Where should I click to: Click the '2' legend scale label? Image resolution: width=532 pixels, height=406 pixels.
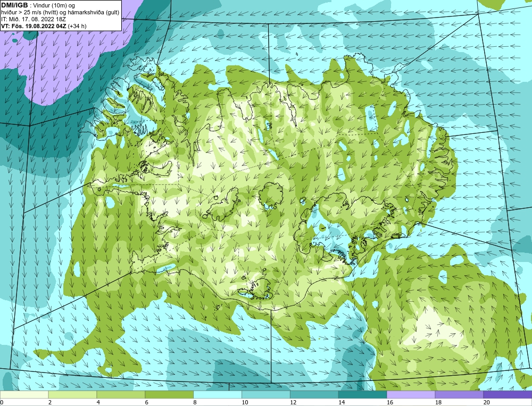point(50,402)
